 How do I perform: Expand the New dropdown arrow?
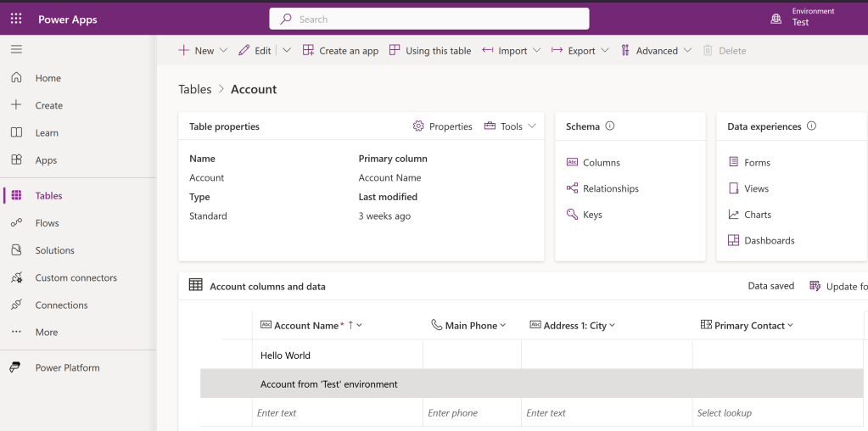[x=224, y=51]
